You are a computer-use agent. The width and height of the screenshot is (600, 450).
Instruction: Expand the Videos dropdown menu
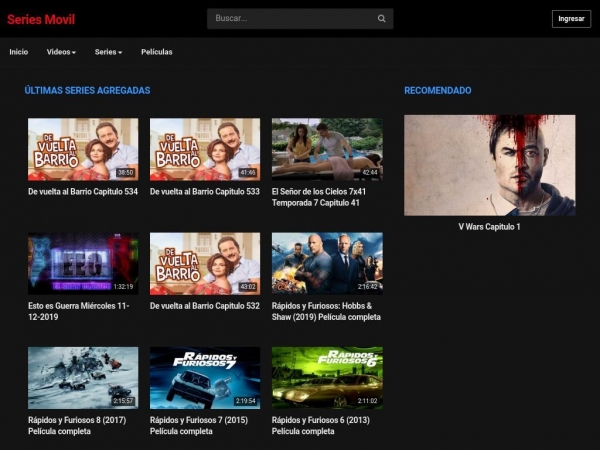[61, 52]
